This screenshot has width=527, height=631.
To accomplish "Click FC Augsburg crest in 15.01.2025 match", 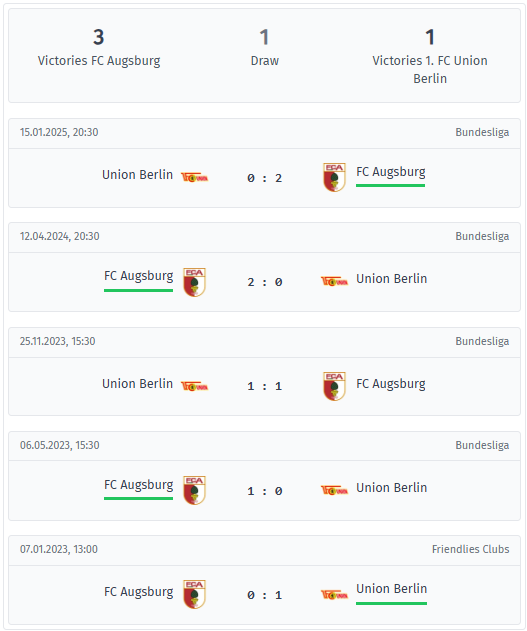I will coord(334,177).
